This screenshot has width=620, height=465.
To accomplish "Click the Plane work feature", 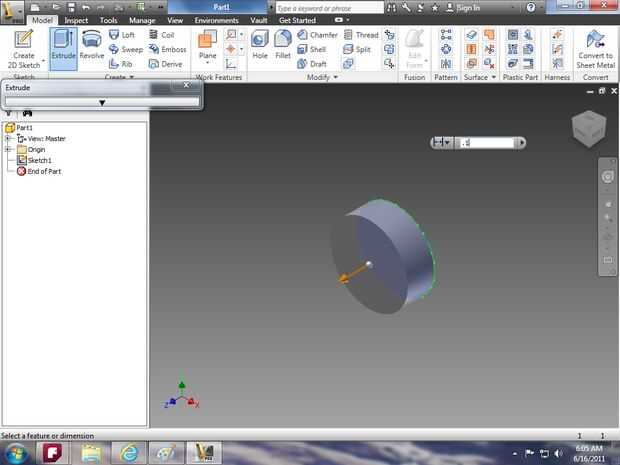I will 208,45.
